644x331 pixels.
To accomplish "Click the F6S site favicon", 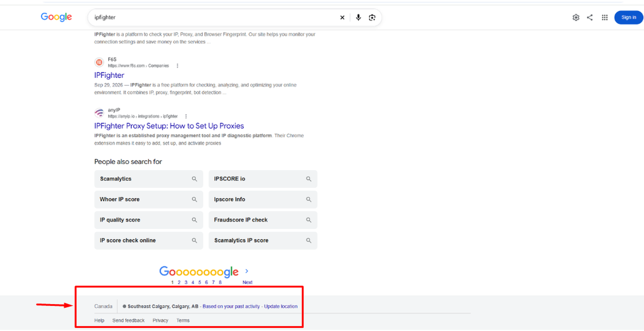I will point(99,63).
